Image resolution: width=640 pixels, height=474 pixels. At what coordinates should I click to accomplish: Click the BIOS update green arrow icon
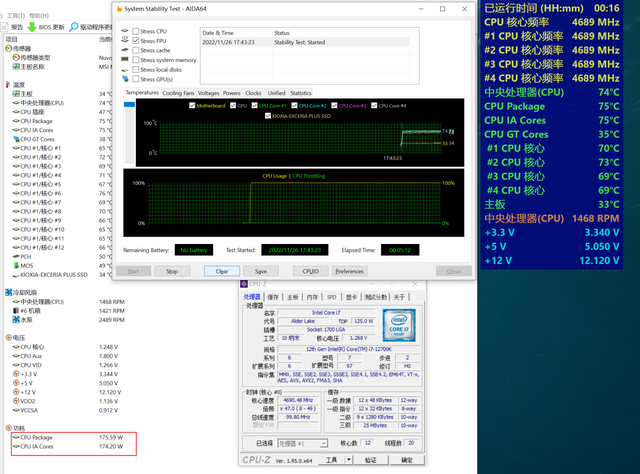[32, 26]
